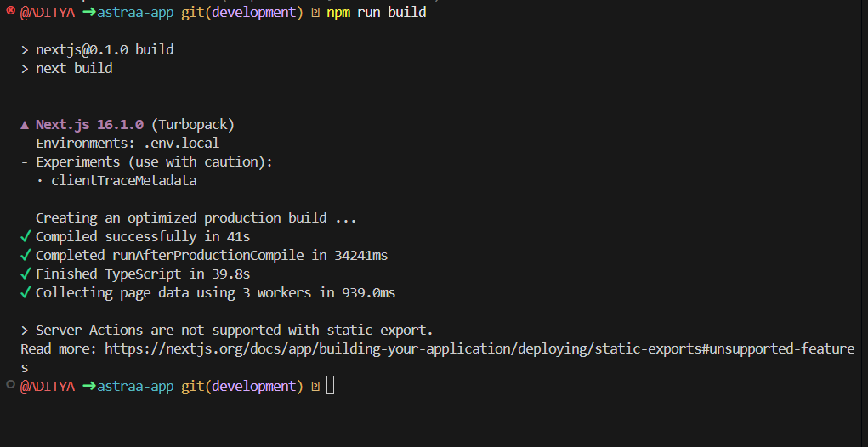Click the green checkmark beside 'Finished TypeScript'
This screenshot has height=447, width=868.
click(26, 274)
